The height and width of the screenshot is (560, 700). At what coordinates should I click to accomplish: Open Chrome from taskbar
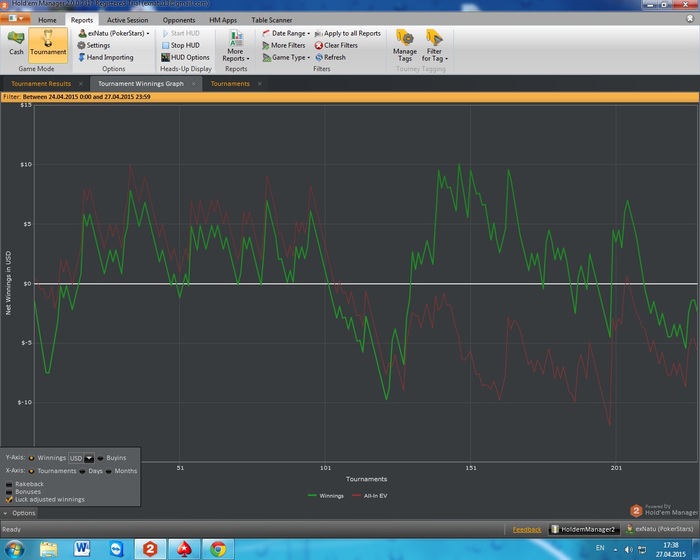(x=218, y=549)
